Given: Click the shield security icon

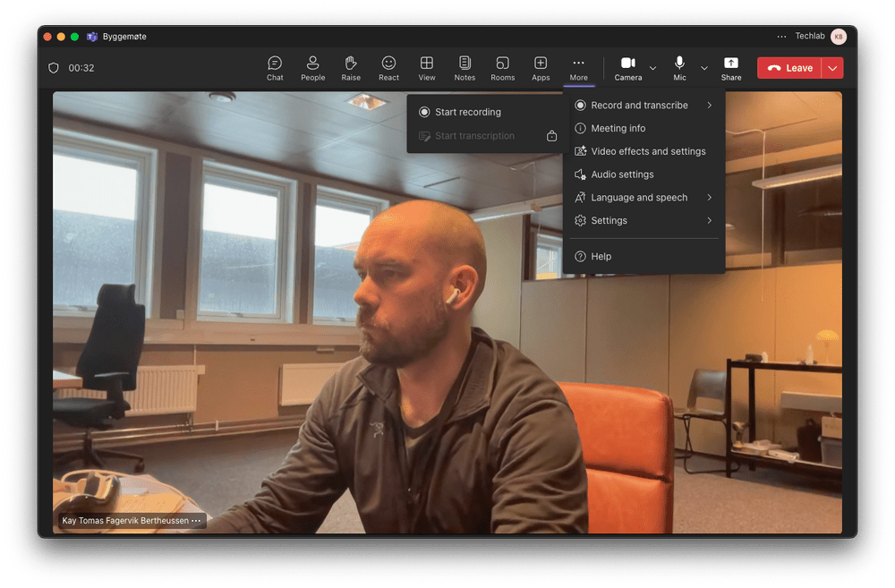Looking at the screenshot, I should (54, 68).
